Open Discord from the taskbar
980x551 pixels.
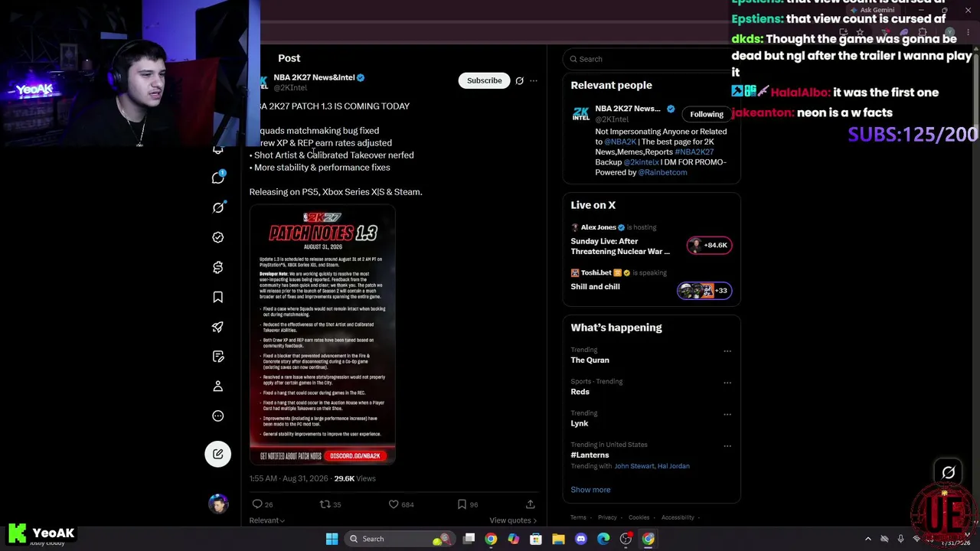(x=580, y=539)
